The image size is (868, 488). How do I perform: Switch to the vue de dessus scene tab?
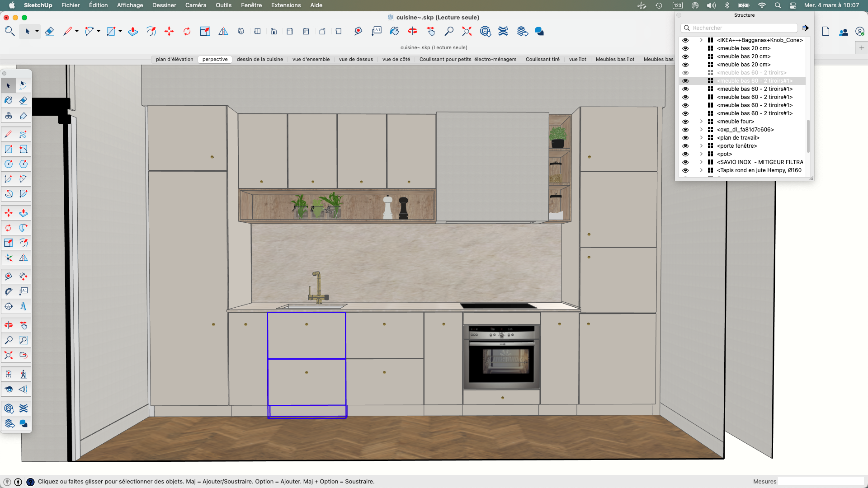[355, 59]
